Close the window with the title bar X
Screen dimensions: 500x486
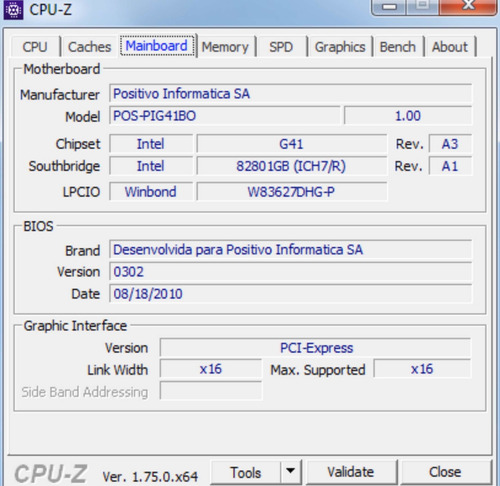click(468, 6)
